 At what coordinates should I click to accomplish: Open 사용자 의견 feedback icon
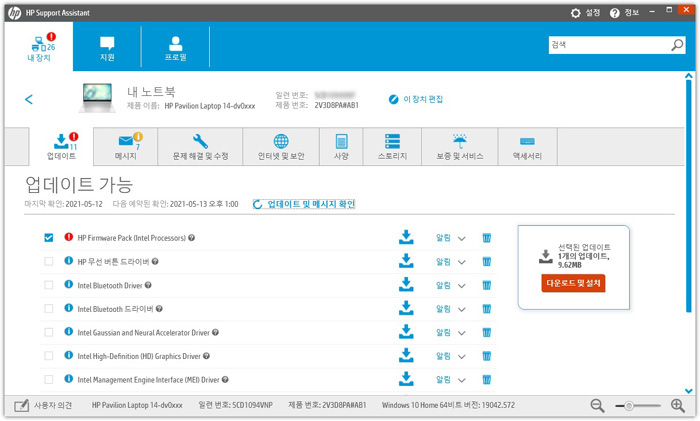21,405
